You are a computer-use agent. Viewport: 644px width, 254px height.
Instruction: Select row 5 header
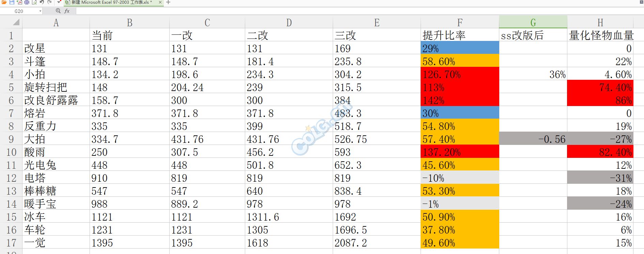(11, 87)
